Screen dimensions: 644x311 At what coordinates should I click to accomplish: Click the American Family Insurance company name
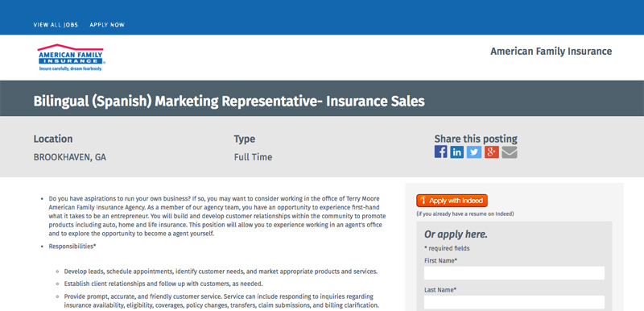(551, 52)
